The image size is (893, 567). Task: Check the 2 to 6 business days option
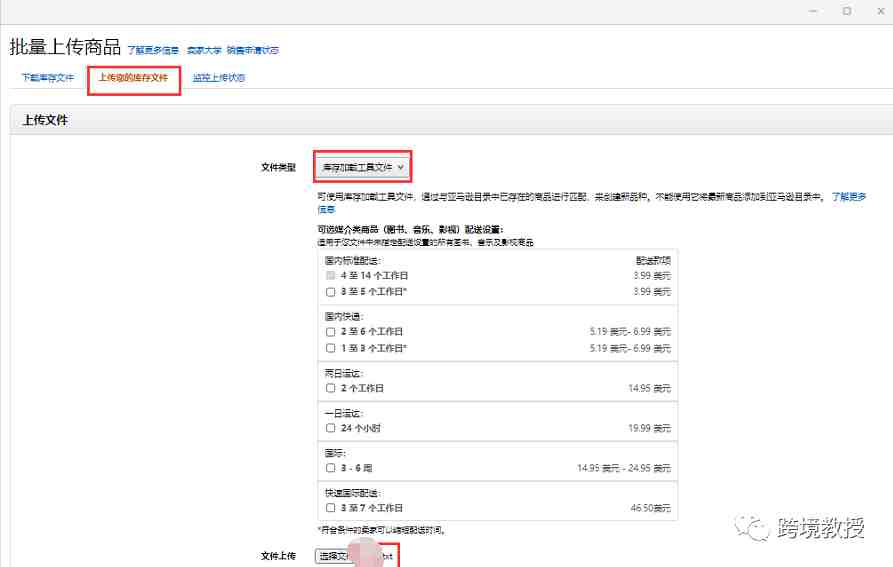point(330,332)
